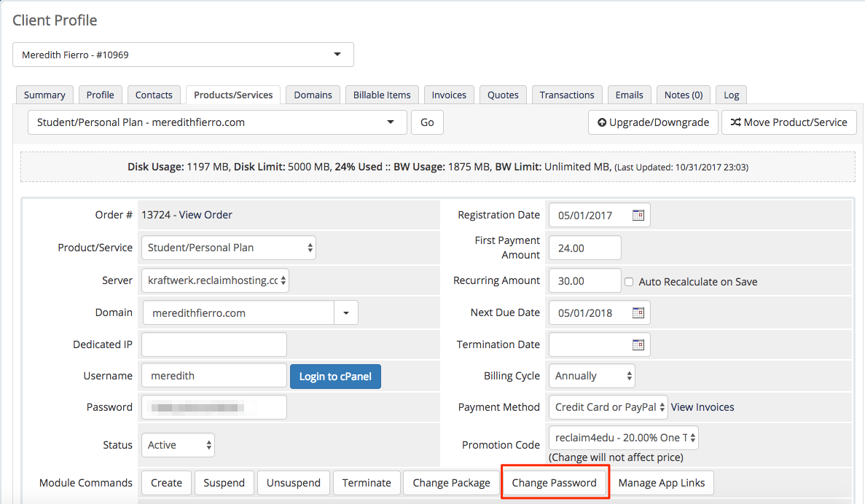Run the Create module command
Image resolution: width=865 pixels, height=504 pixels.
click(x=166, y=483)
